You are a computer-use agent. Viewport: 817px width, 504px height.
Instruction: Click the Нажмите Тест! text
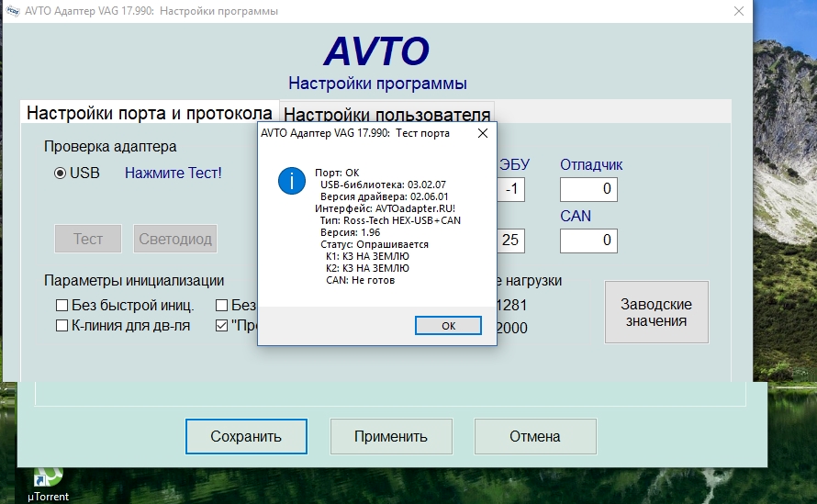(x=173, y=173)
